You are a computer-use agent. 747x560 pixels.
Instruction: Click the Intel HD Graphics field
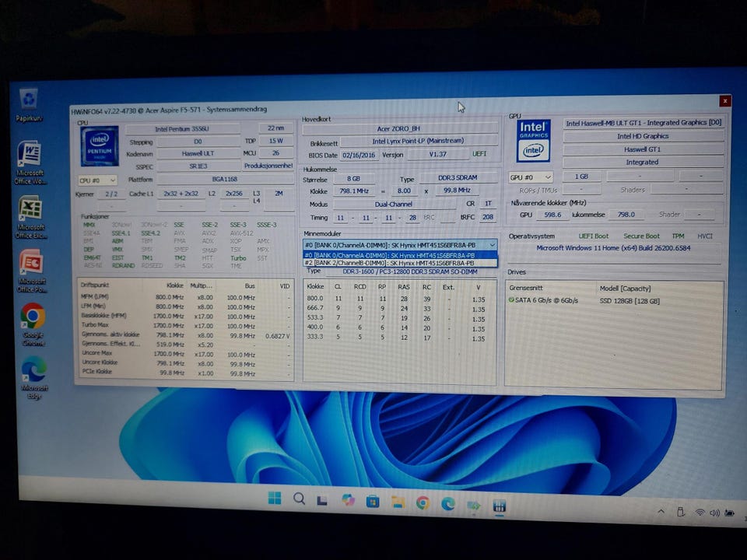point(644,136)
